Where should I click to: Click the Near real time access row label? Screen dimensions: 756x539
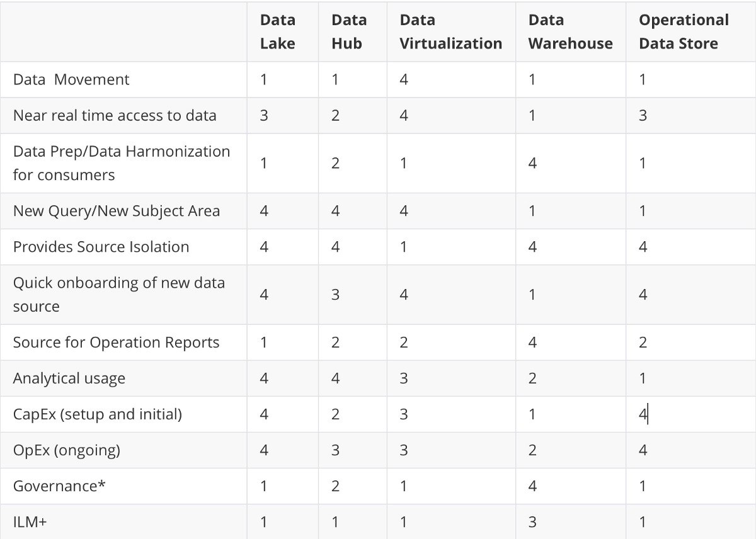[115, 115]
